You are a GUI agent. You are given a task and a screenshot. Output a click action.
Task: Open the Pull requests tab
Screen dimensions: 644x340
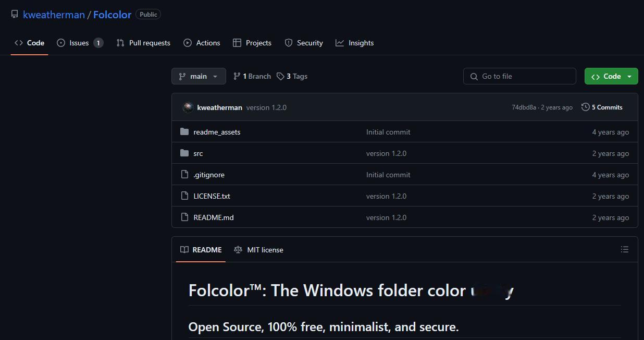143,43
